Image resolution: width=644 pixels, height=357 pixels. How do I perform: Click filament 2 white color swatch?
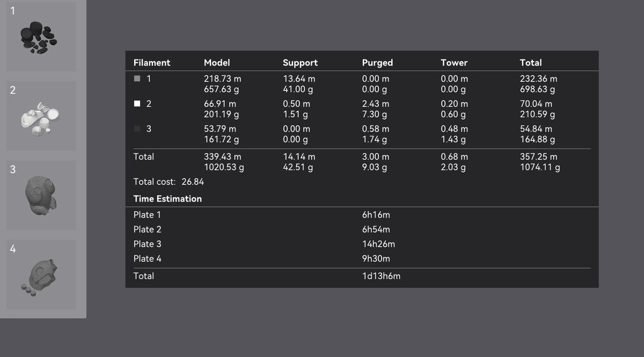137,104
